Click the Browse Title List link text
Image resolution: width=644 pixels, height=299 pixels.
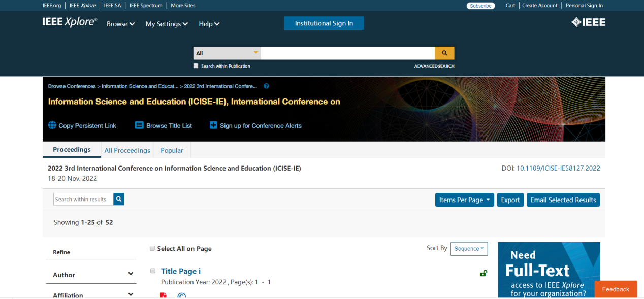click(x=169, y=126)
